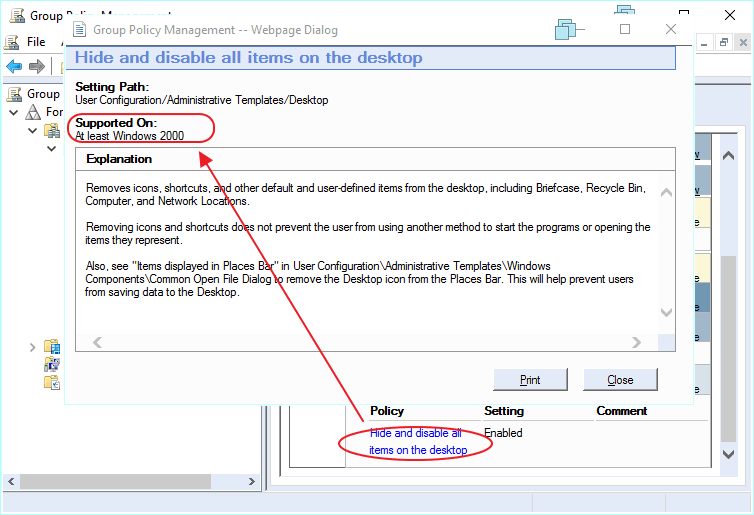
Task: Click the File menu icon in menu bar
Action: pos(12,42)
